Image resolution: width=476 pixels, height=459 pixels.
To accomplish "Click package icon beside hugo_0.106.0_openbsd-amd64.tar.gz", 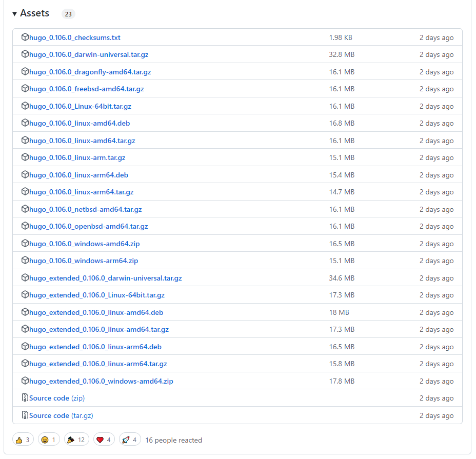I will 25,226.
